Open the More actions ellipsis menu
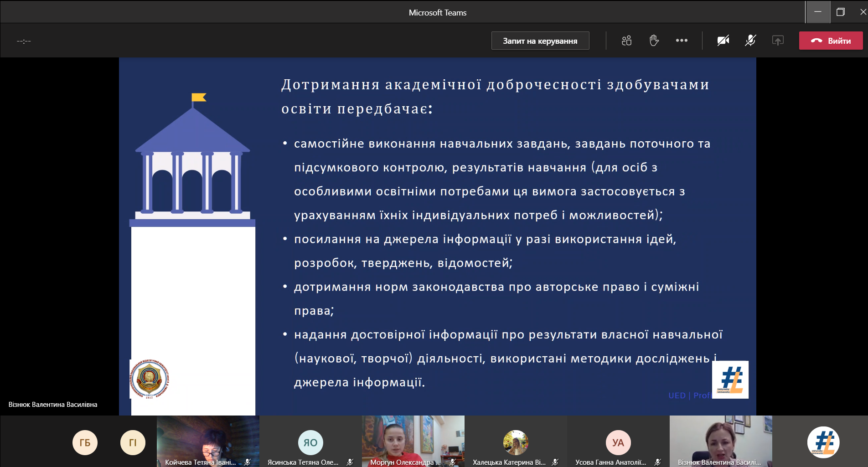 coord(682,41)
